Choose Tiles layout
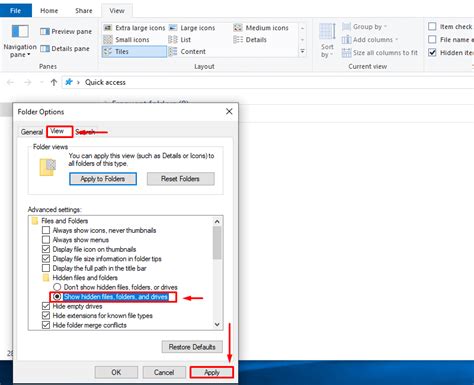Image resolution: width=474 pixels, height=385 pixels. pyautogui.click(x=134, y=52)
